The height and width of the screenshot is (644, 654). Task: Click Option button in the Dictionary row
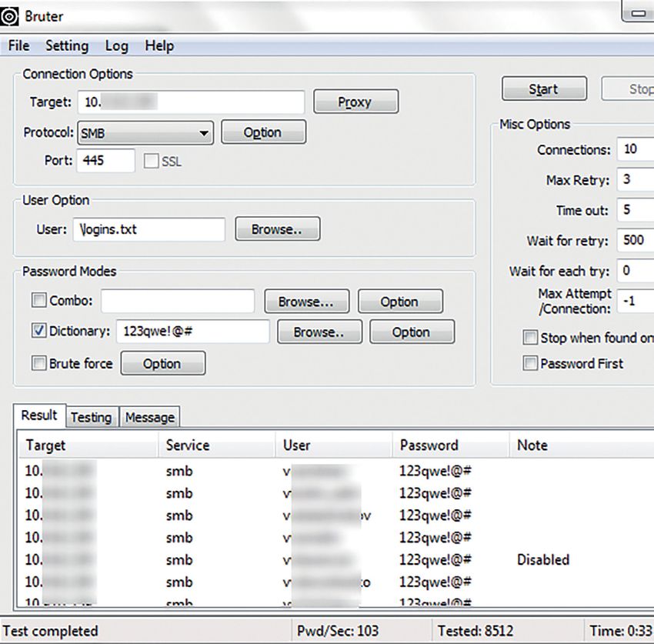click(412, 332)
